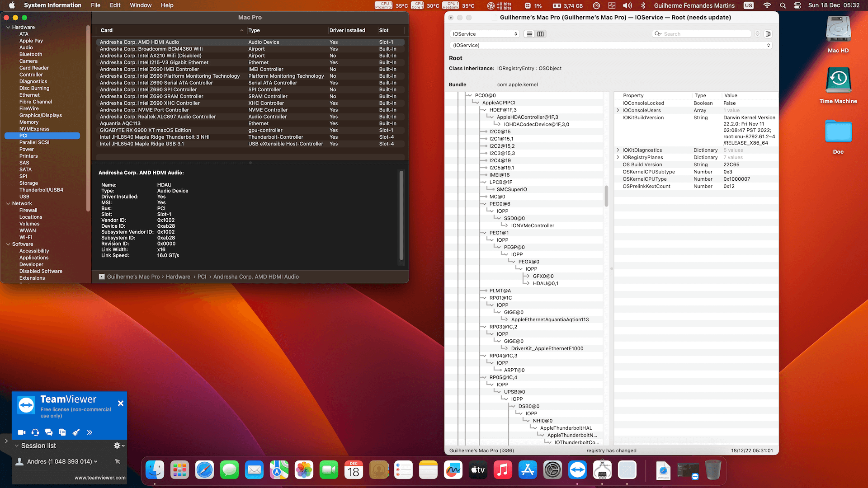This screenshot has height=488, width=868.
Task: Click the www.teamviewer.com link
Action: pyautogui.click(x=100, y=478)
